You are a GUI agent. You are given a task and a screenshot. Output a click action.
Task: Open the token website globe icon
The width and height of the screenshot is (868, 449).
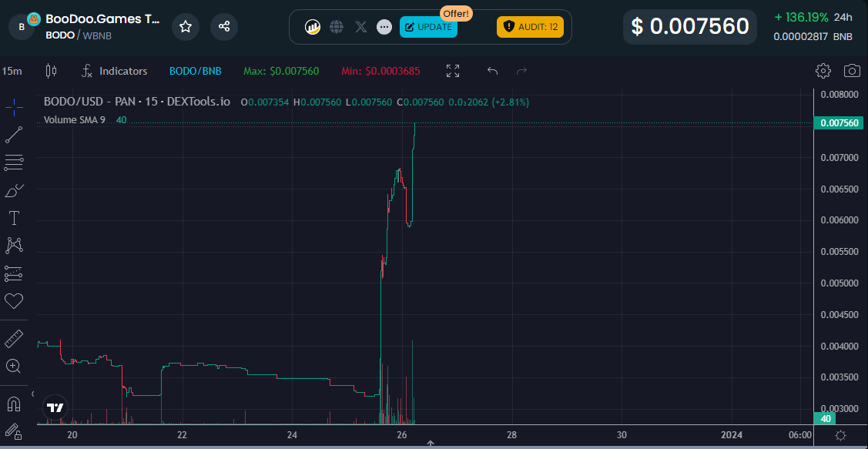(x=337, y=27)
